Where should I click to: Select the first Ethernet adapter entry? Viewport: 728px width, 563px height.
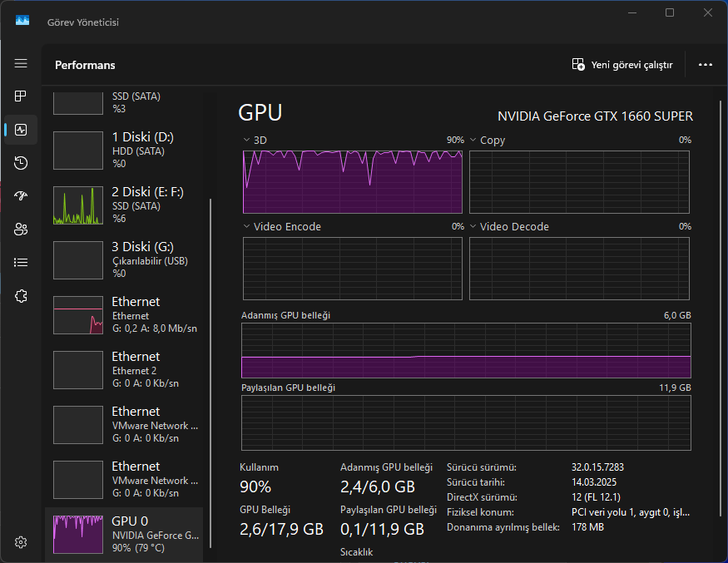click(x=123, y=314)
